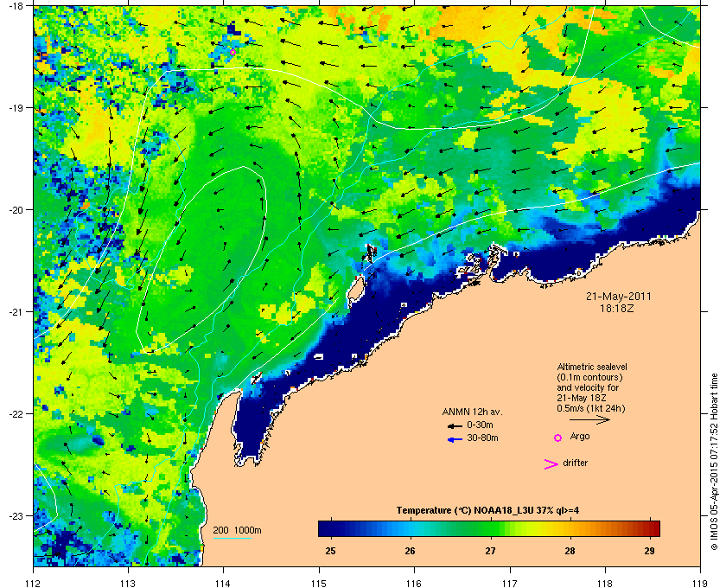Click the black 0-30m arrow in the legend
This screenshot has width=726, height=588.
(x=455, y=425)
